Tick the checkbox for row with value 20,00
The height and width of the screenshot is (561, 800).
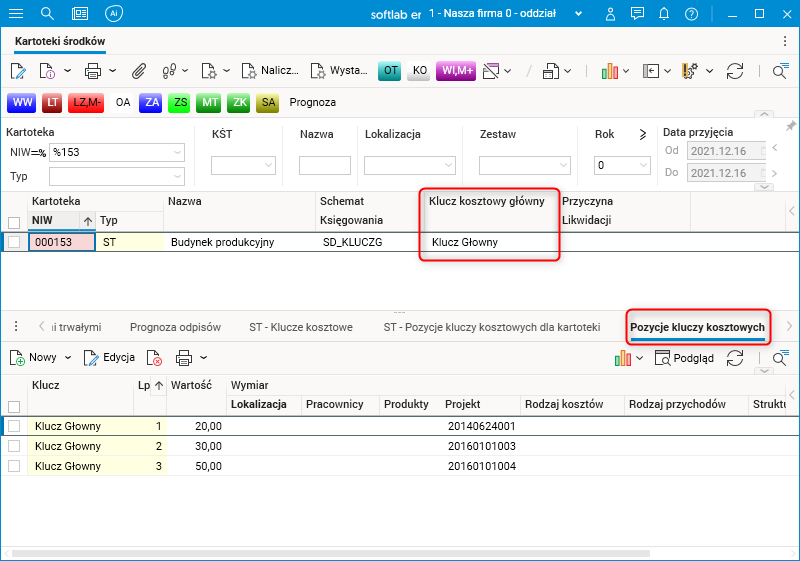click(14, 426)
